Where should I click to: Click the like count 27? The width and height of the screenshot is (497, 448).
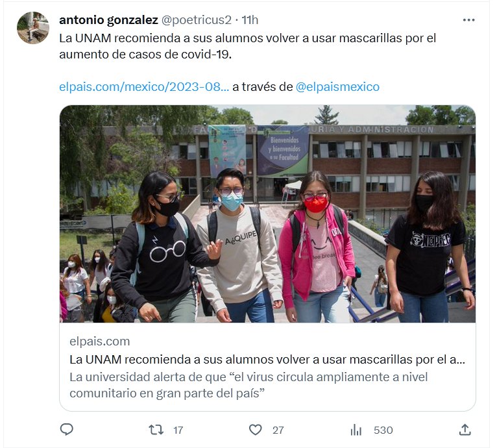pos(278,430)
